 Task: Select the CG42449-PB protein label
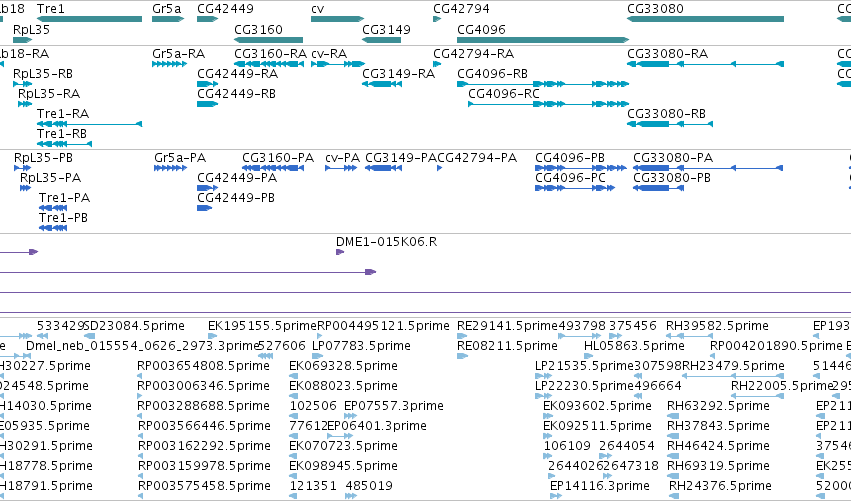236,198
